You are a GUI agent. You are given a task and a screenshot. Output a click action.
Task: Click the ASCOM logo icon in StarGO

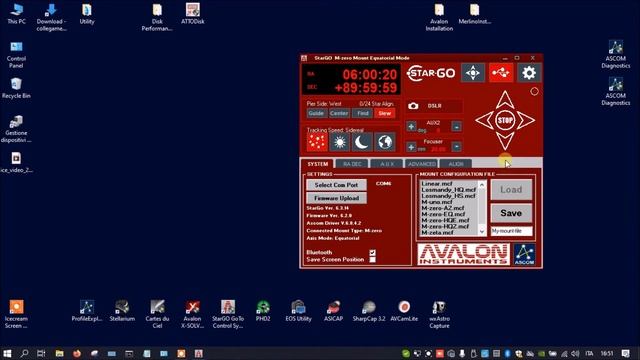tap(524, 255)
